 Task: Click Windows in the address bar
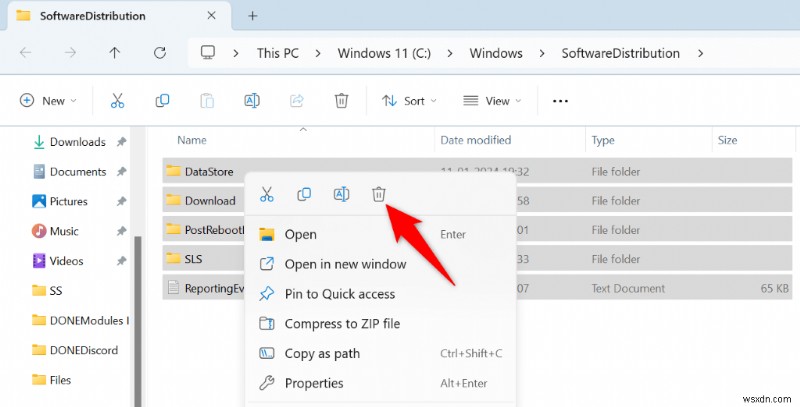click(496, 53)
